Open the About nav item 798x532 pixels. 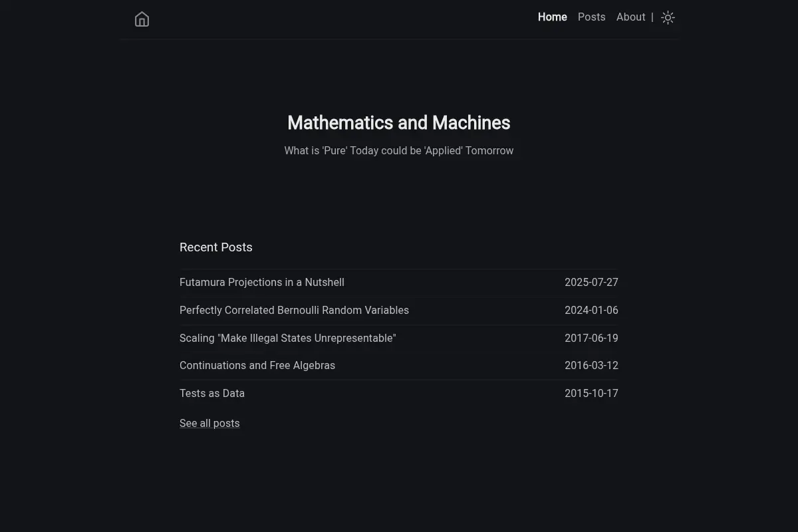coord(631,17)
